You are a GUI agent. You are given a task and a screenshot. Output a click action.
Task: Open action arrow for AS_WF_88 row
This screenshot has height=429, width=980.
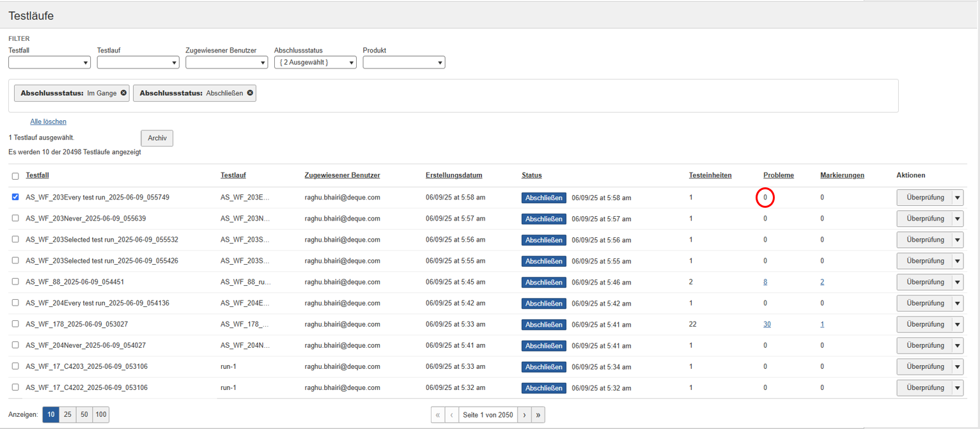[x=957, y=282]
